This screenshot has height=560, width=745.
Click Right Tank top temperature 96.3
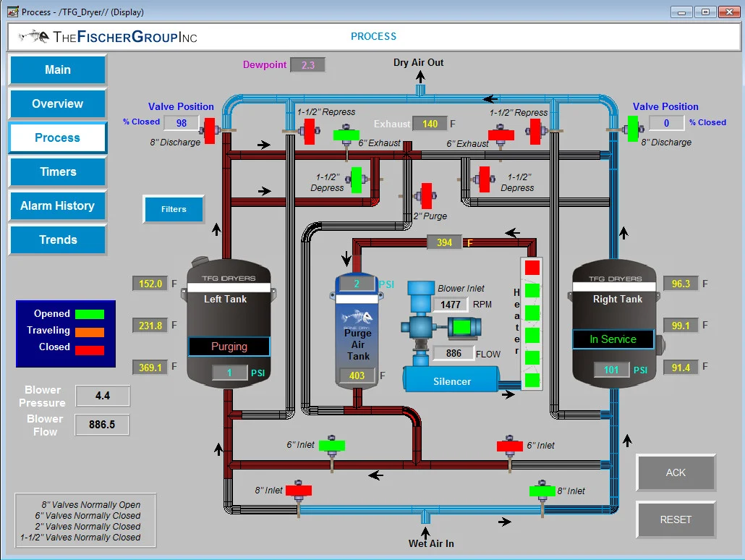pyautogui.click(x=681, y=284)
